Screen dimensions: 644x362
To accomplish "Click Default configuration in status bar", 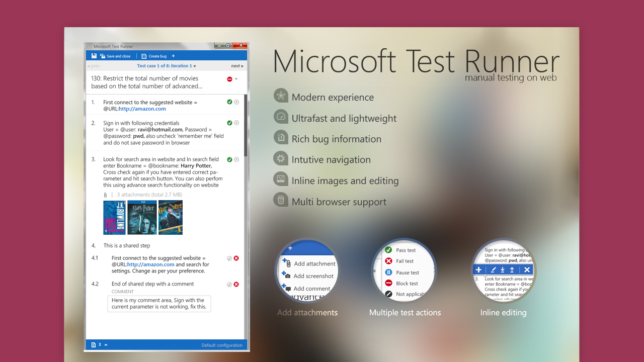I will 222,345.
